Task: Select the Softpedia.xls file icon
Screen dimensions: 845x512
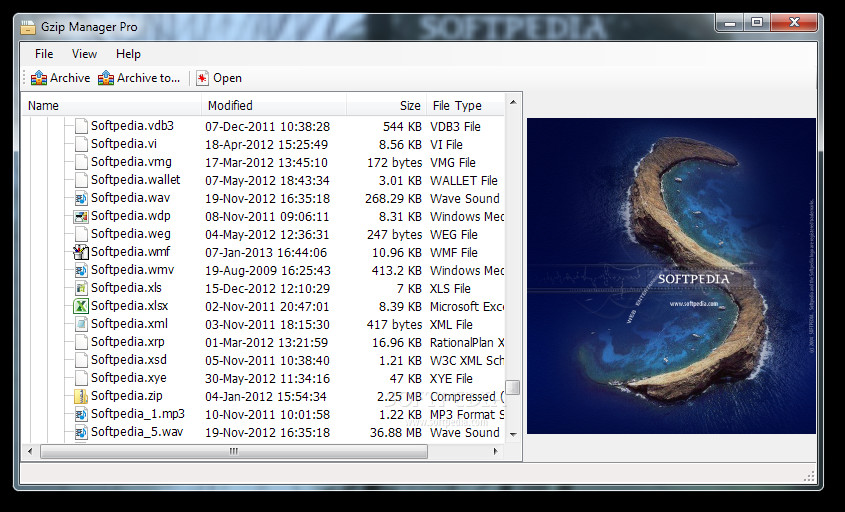Action: [81, 288]
